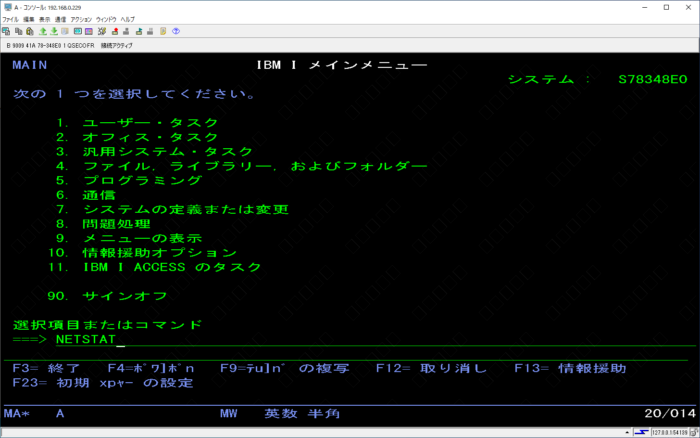Click the print screen toolbar icon
The image size is (700, 438).
(x=6, y=31)
